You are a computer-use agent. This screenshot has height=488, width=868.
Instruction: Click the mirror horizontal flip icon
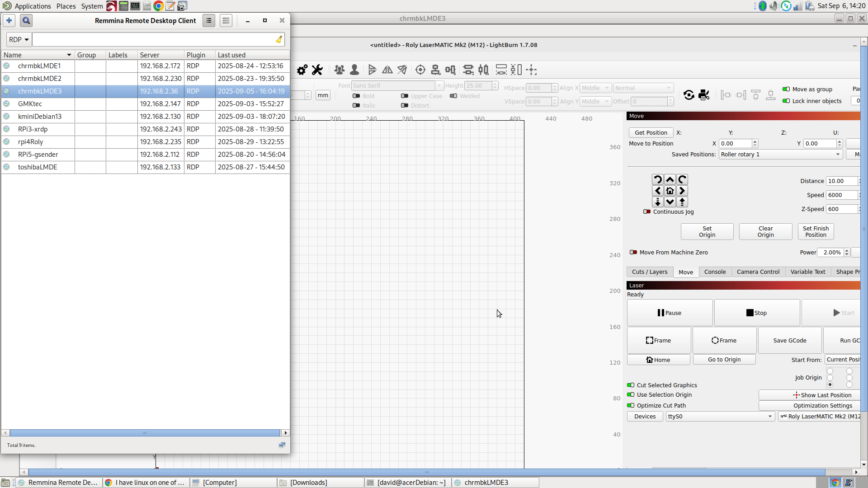click(x=387, y=70)
